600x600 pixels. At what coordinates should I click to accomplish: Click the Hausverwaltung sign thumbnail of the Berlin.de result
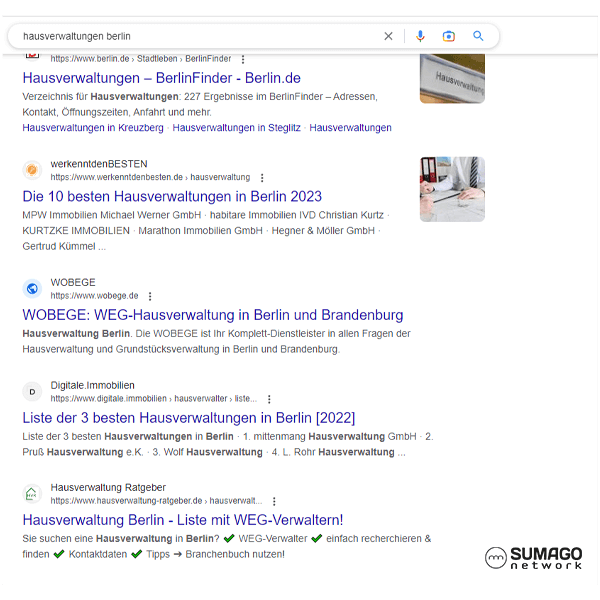coord(452,78)
